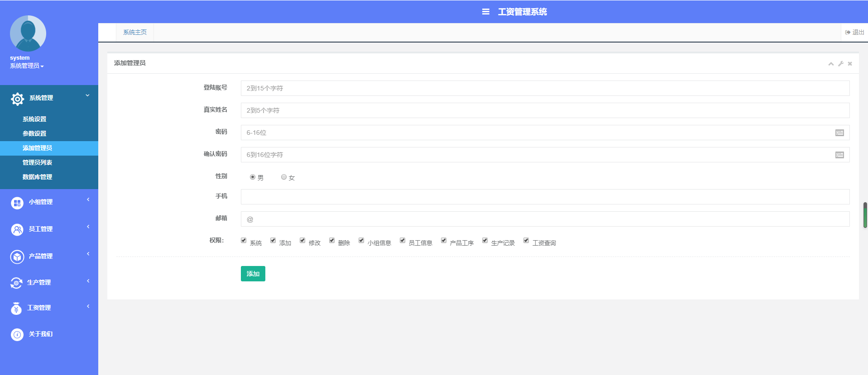Screen dimensions: 868x375
Task: Click the 工资管理系统 header title
Action: (x=523, y=12)
